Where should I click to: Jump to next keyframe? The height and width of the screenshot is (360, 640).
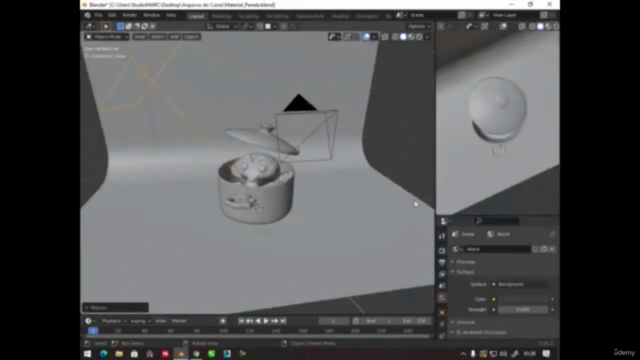click(x=274, y=321)
